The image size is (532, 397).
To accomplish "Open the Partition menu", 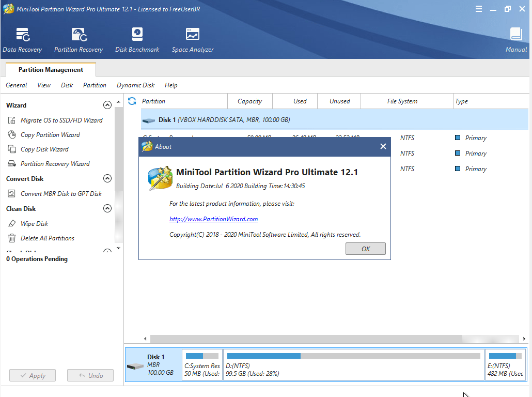I will tap(95, 85).
